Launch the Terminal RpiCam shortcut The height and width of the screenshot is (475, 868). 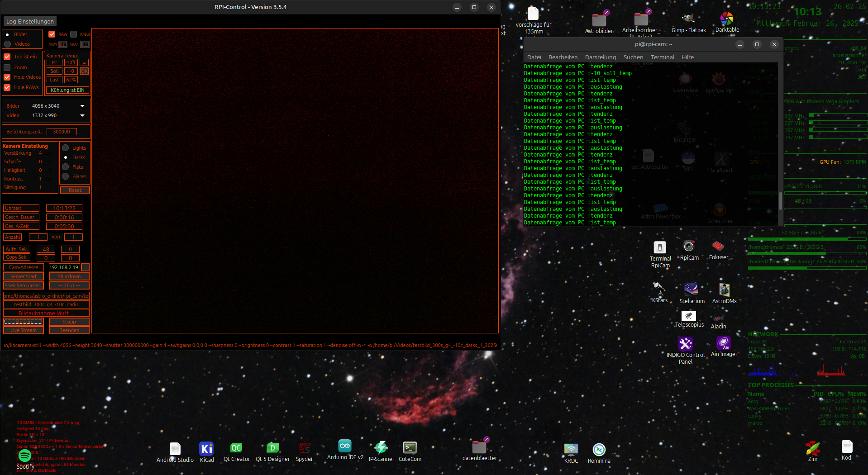coord(660,254)
